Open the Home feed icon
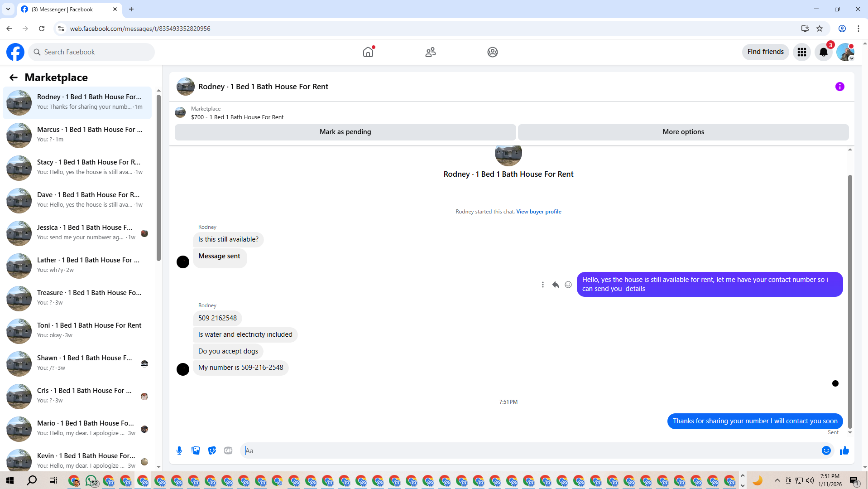Viewport: 868px width, 489px height. 368,52
